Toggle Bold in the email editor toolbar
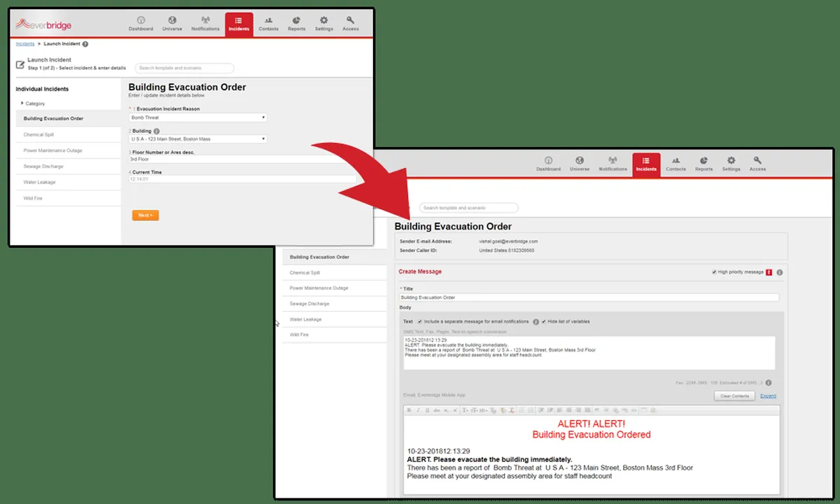This screenshot has width=840, height=504. click(409, 410)
